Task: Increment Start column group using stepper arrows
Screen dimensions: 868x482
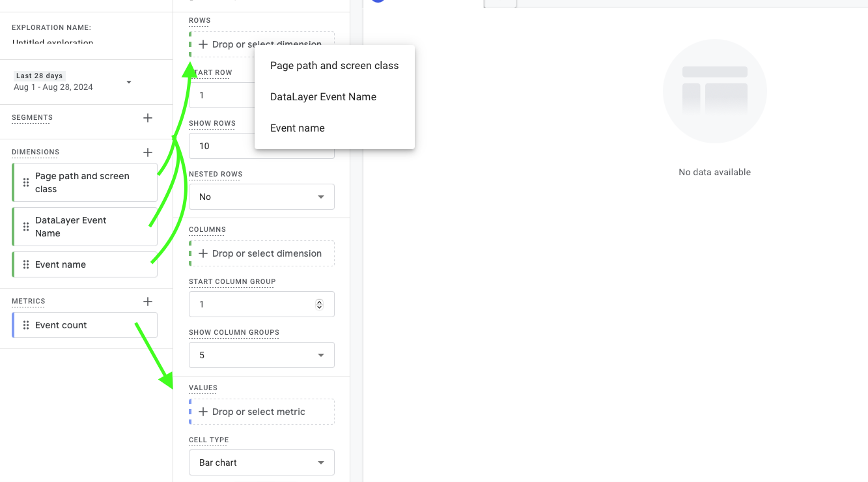Action: (x=319, y=304)
